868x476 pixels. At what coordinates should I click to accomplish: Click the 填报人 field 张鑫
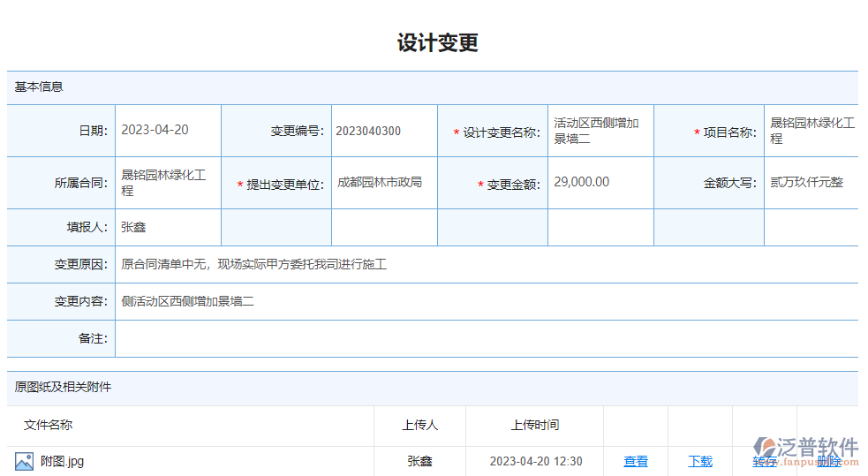pos(168,228)
